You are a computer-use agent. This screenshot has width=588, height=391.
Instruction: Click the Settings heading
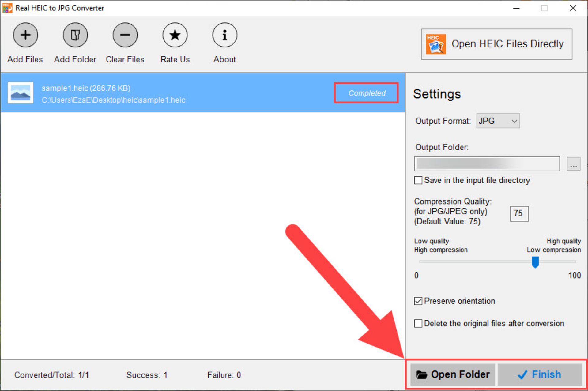coord(437,94)
